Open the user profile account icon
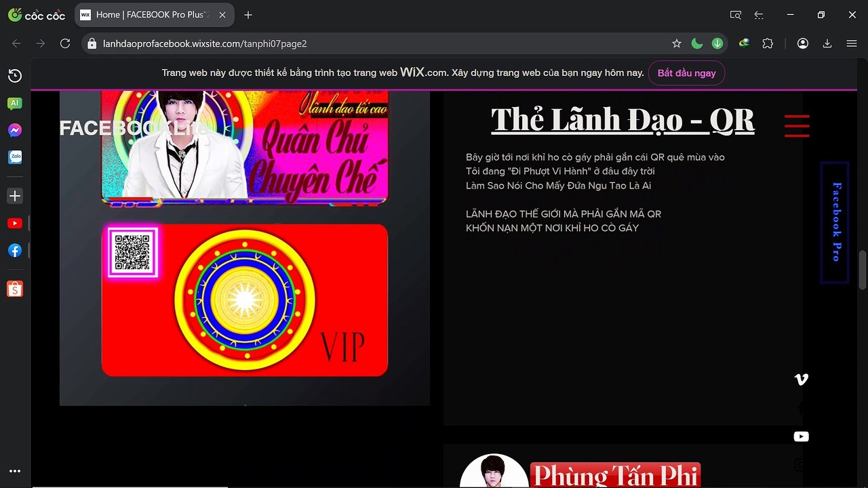Viewport: 868px width, 488px height. (803, 43)
